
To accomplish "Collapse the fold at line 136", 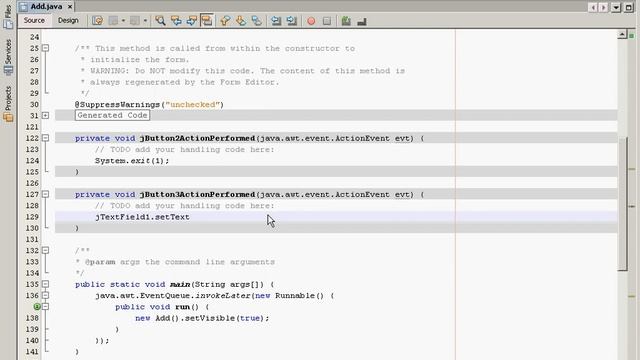I will (45, 295).
